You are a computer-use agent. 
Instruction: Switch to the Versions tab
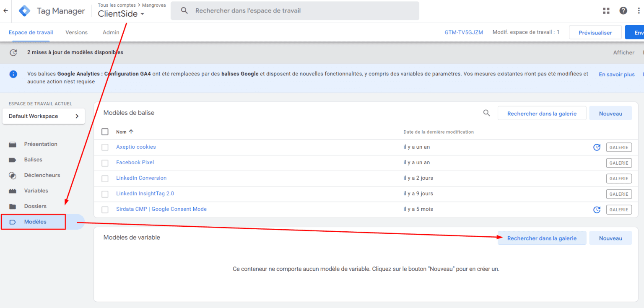pyautogui.click(x=77, y=32)
